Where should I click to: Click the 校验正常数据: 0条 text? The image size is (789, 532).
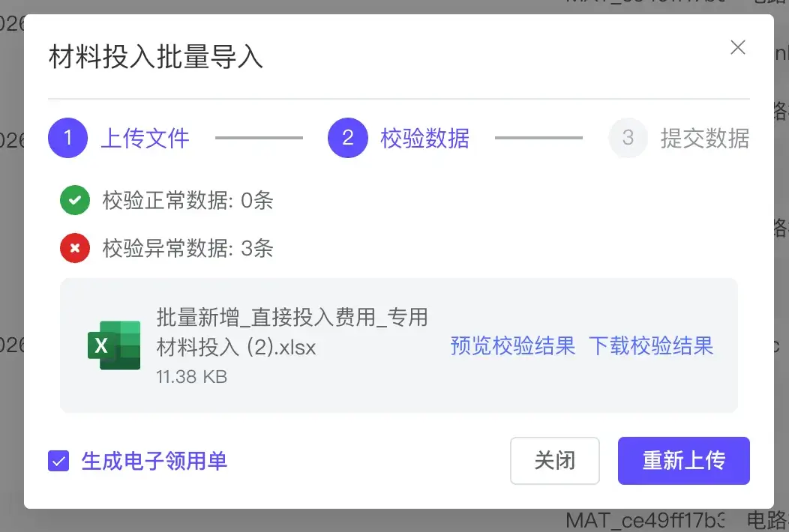pos(187,201)
